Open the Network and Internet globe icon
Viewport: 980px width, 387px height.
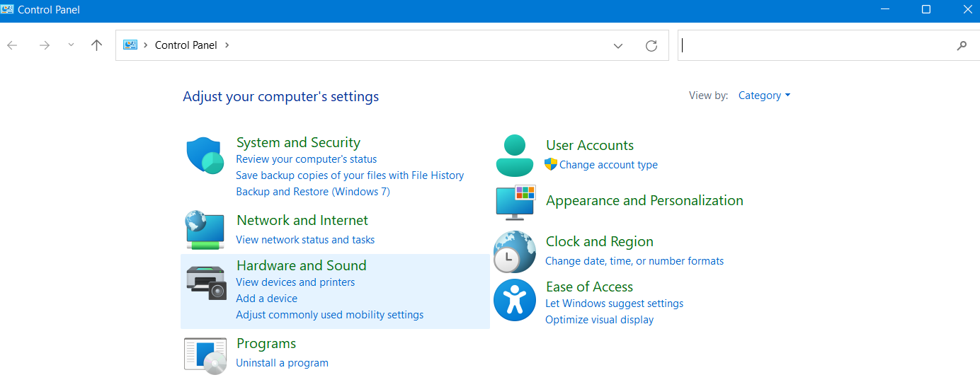pos(205,229)
